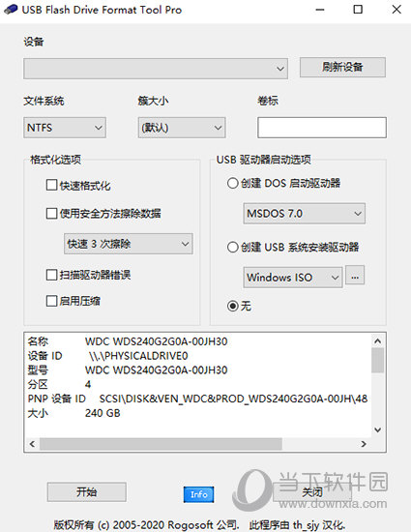
Task: Click the info panel scroll up arrow
Action: coord(378,340)
